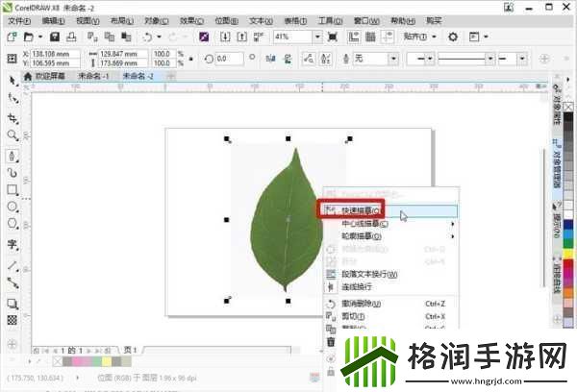Select the Crop tool

coord(13,118)
